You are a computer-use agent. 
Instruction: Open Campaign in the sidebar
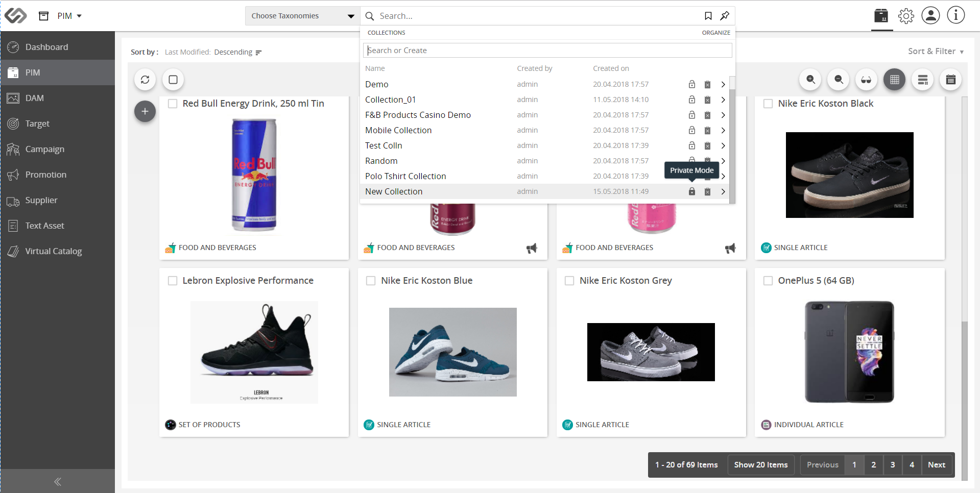[57, 149]
